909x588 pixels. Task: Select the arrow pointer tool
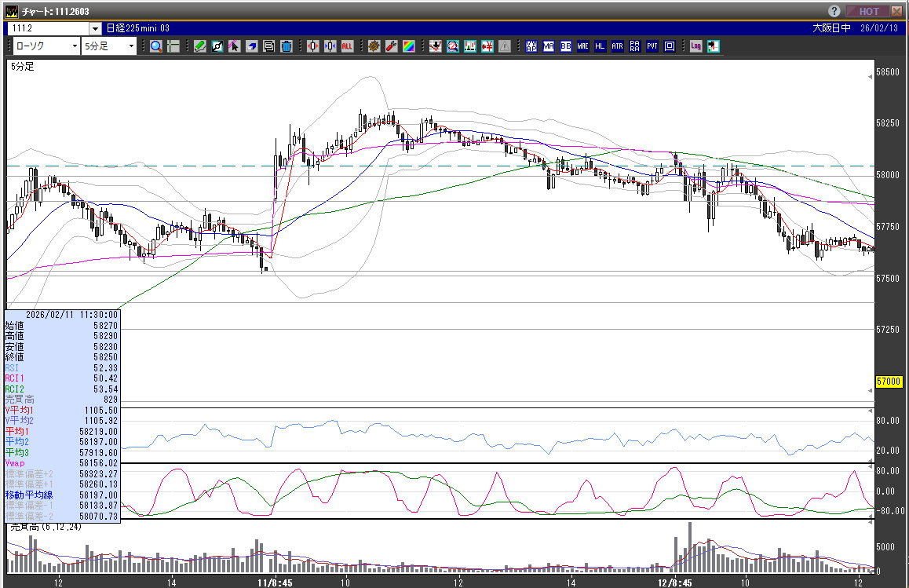tap(234, 46)
